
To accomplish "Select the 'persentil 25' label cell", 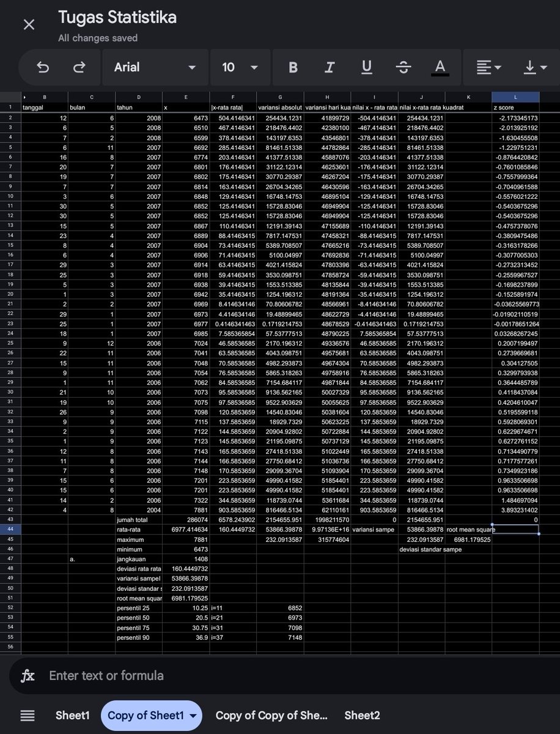I will click(x=139, y=608).
